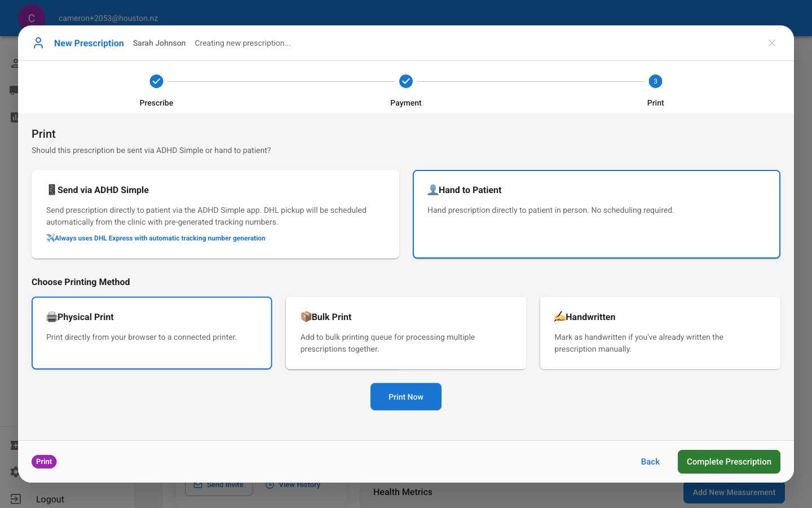Screen dimensions: 812x508
Task: Click the patient name Sarah Johnson
Action: click(159, 43)
